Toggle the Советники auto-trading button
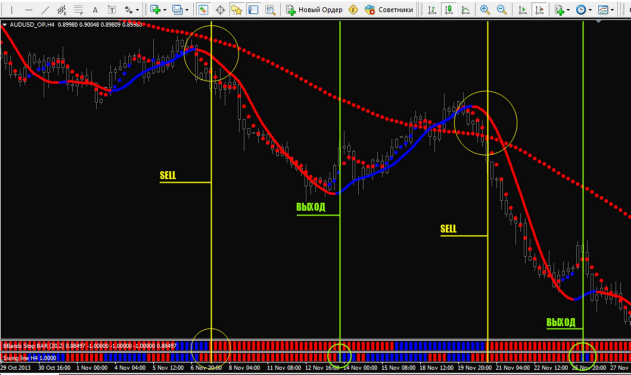 pos(389,10)
